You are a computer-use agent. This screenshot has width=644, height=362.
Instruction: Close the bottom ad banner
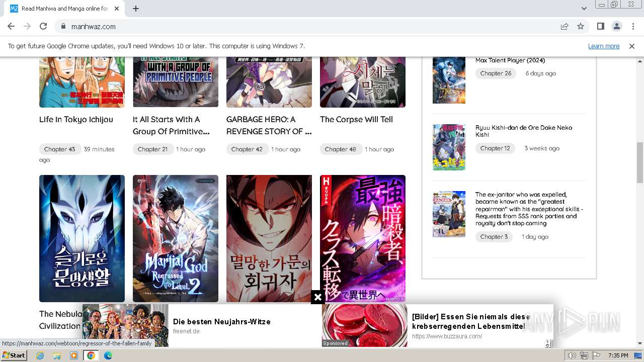coord(317,297)
